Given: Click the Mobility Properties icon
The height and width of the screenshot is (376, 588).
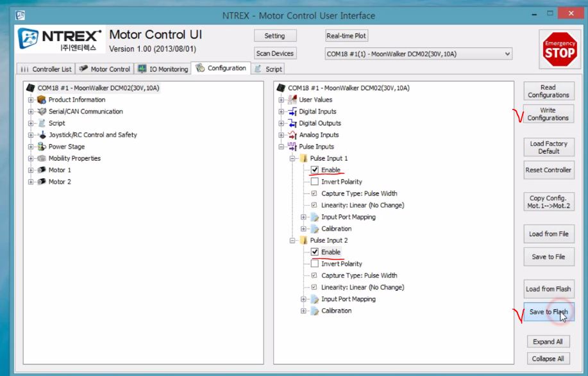Looking at the screenshot, I should point(42,158).
